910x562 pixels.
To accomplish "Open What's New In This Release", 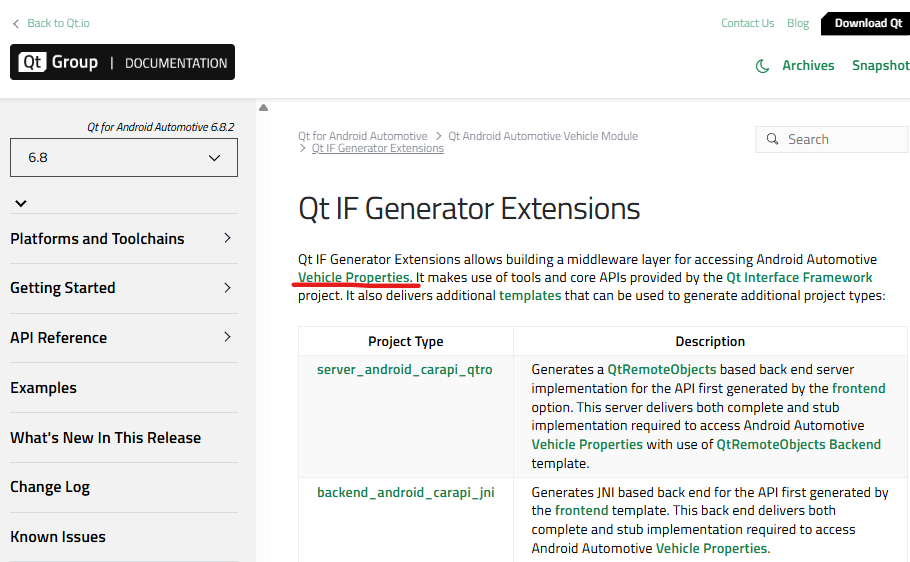I will point(106,438).
